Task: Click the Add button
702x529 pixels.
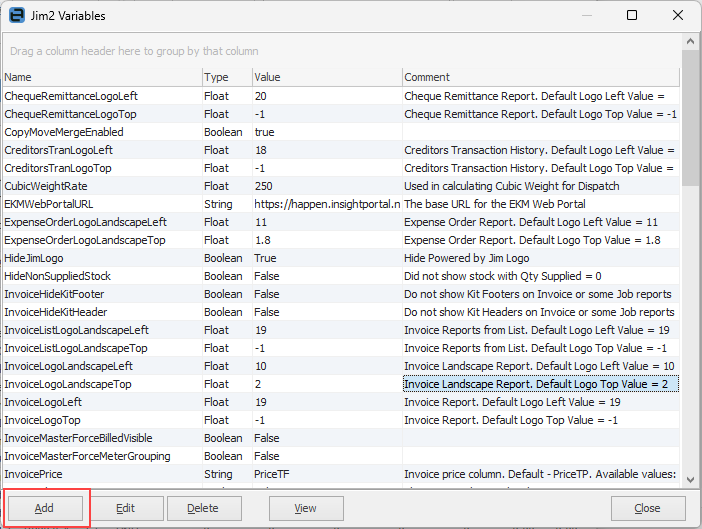Action: [45, 508]
